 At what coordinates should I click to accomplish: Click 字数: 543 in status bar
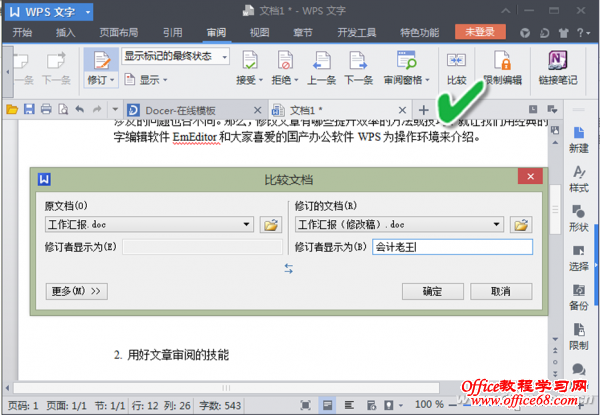[x=220, y=405]
